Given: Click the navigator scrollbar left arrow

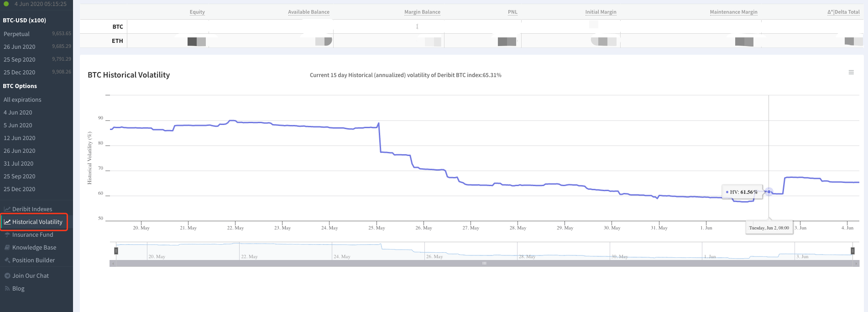Looking at the screenshot, I should pyautogui.click(x=113, y=264).
